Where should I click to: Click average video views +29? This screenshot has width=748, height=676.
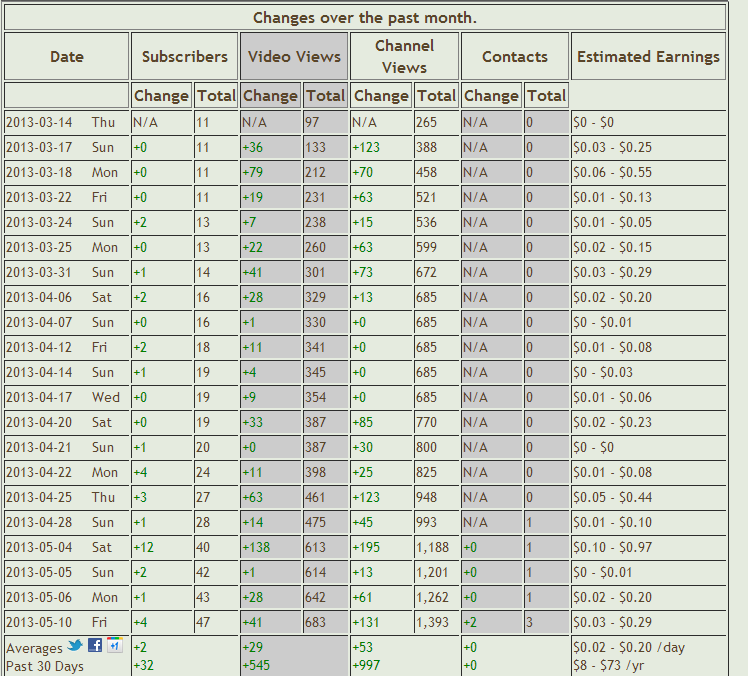pos(253,647)
